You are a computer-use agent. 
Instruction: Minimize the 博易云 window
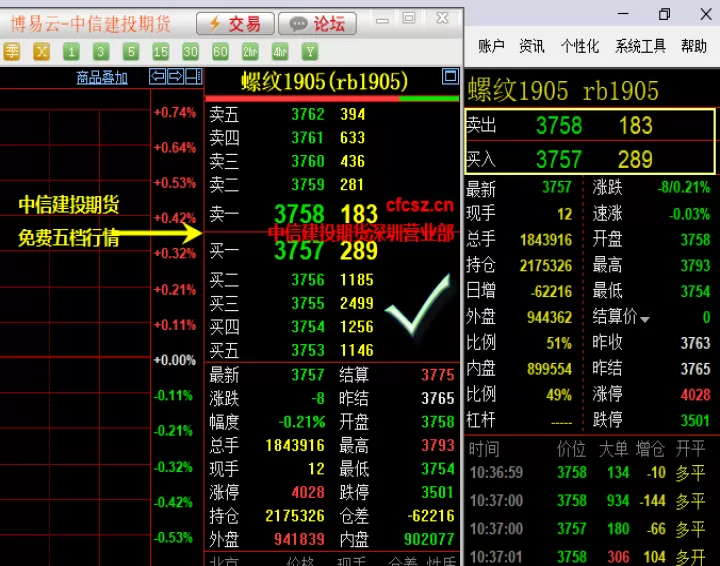coord(382,21)
